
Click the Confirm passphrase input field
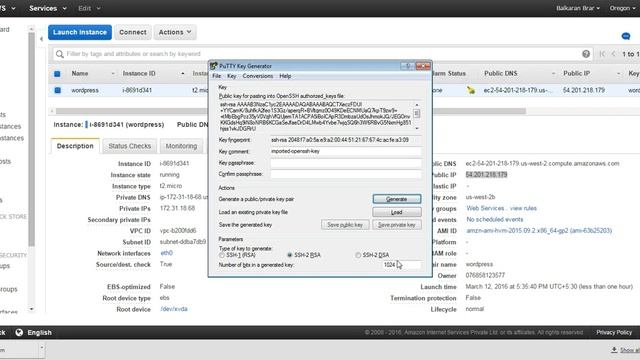(346, 174)
